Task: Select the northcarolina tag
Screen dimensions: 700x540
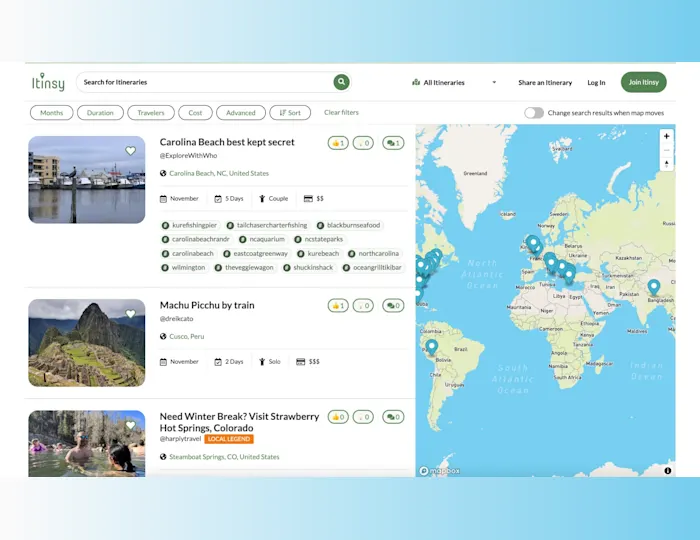Action: (374, 253)
